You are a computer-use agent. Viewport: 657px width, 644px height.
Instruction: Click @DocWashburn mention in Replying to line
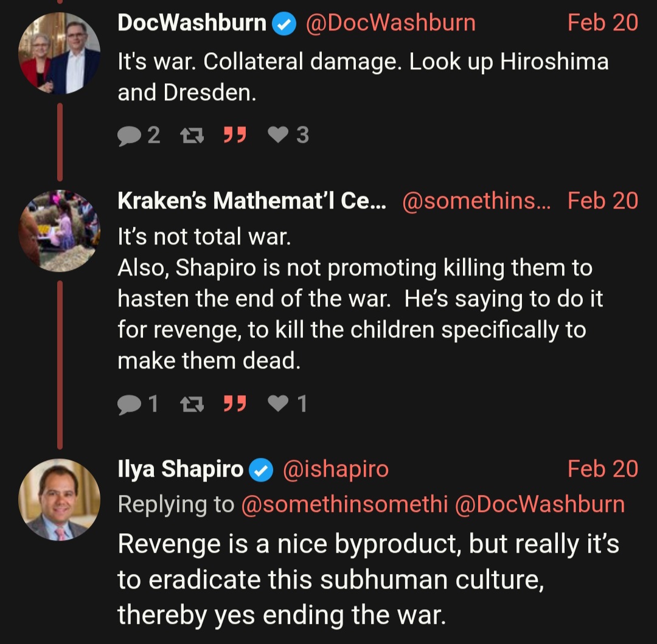point(540,504)
